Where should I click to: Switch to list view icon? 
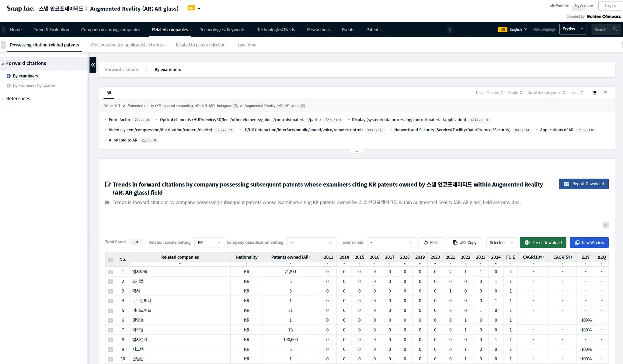(x=604, y=93)
